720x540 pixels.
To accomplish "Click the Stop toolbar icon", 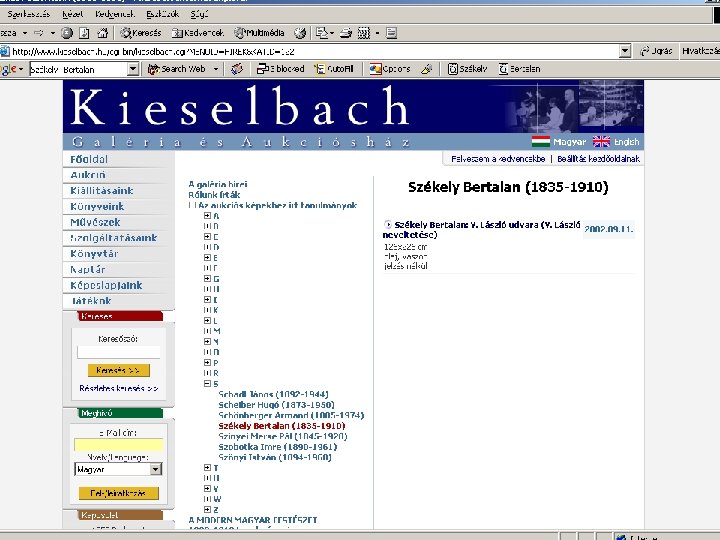I will point(67,33).
